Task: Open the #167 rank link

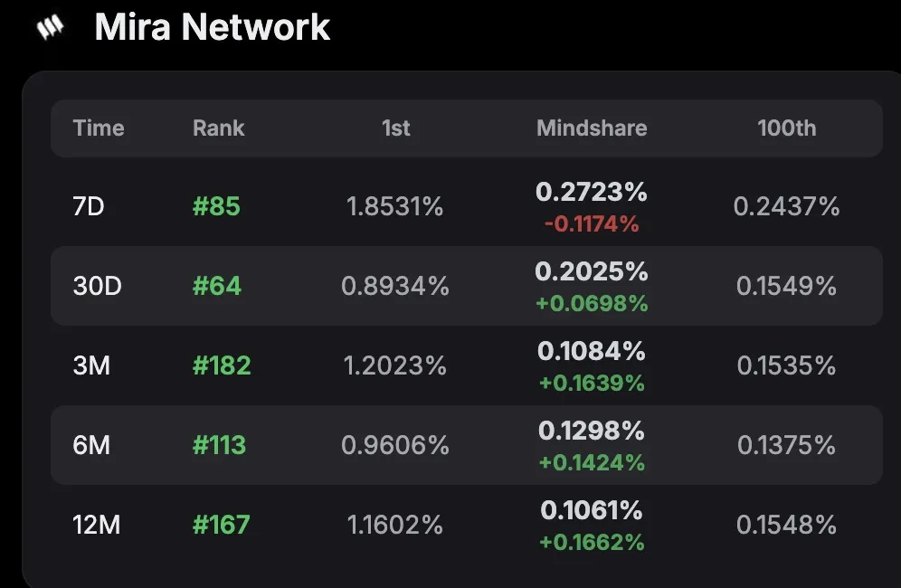Action: pos(222,525)
